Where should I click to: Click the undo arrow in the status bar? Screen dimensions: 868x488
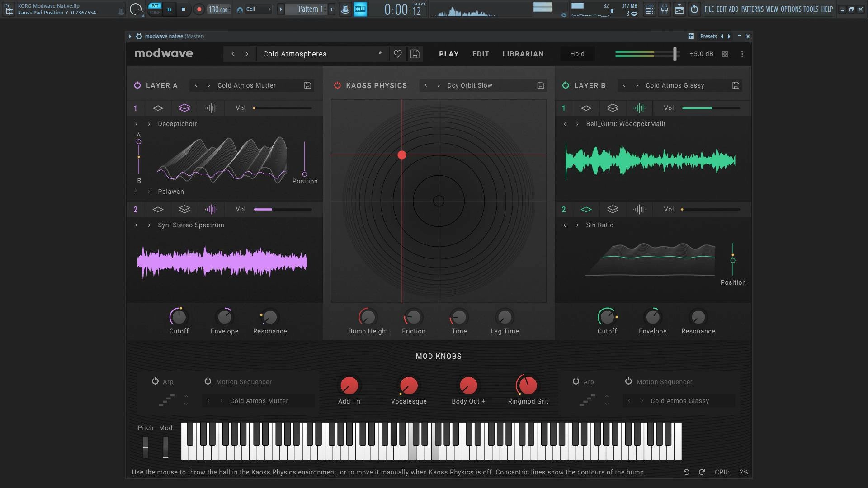(686, 472)
